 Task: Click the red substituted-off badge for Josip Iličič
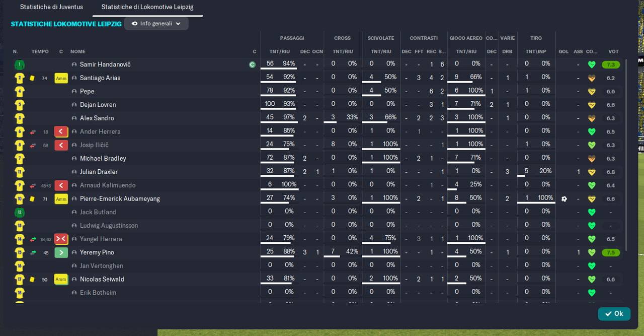click(61, 145)
